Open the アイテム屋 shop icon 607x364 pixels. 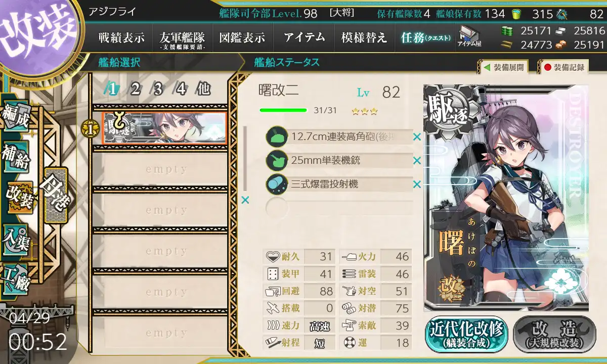tap(469, 36)
